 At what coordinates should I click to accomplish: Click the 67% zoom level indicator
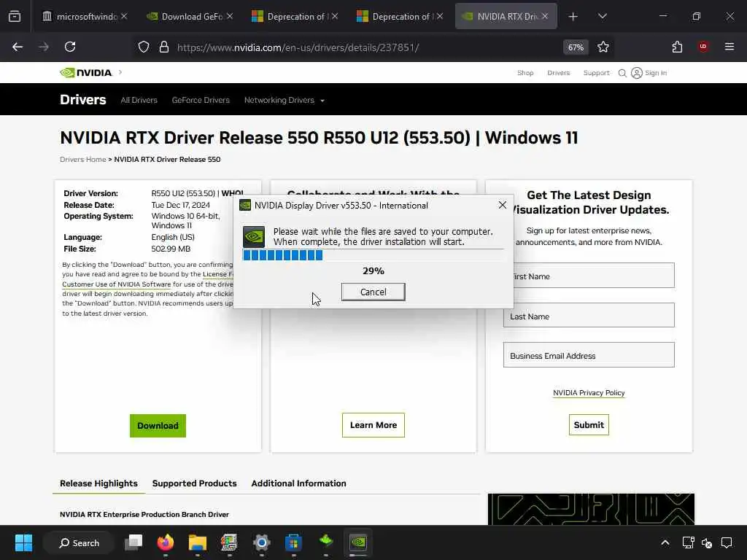point(576,47)
